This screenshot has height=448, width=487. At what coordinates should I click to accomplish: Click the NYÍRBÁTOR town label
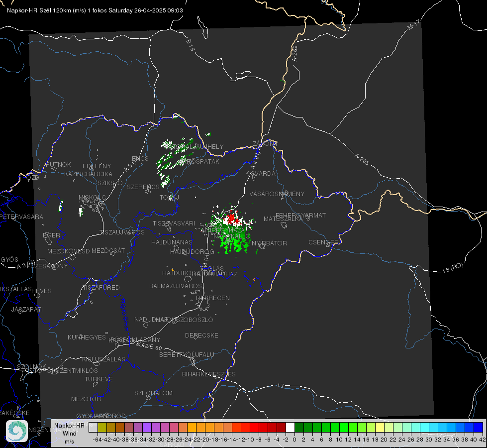pyautogui.click(x=269, y=243)
